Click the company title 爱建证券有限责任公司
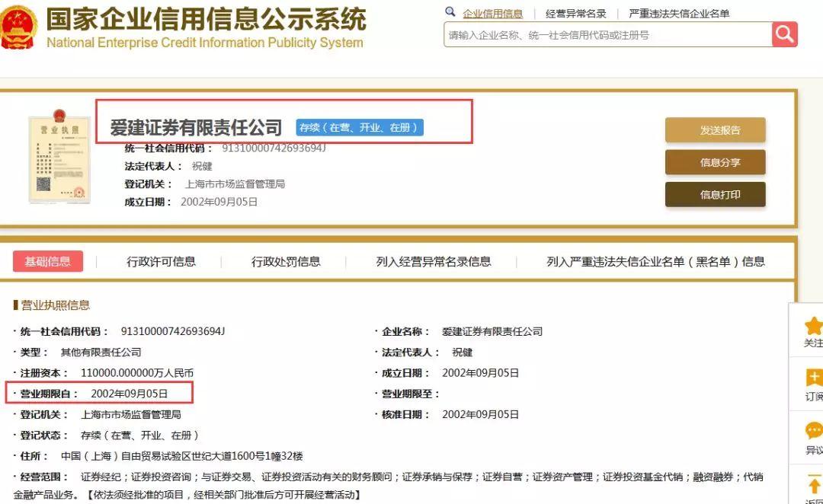The width and height of the screenshot is (823, 504). point(196,127)
